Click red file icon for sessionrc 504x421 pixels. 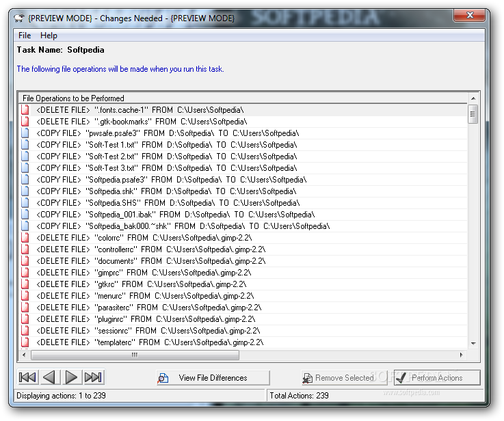click(x=25, y=330)
